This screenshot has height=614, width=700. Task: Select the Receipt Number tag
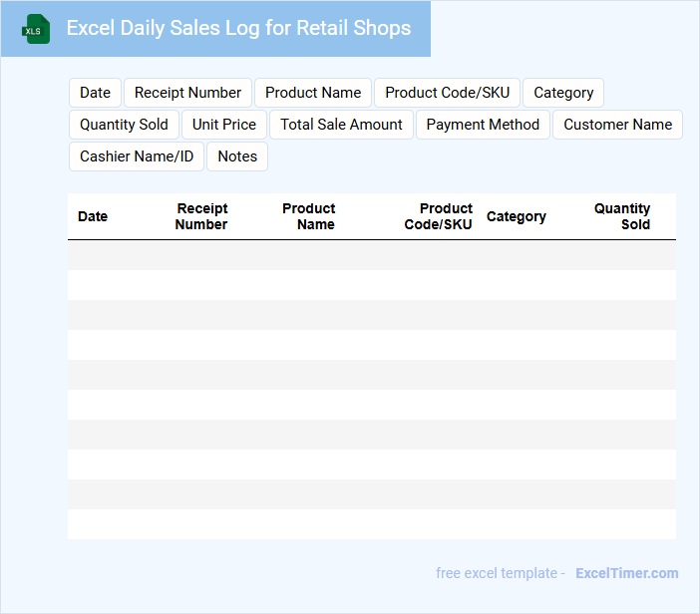pos(187,93)
